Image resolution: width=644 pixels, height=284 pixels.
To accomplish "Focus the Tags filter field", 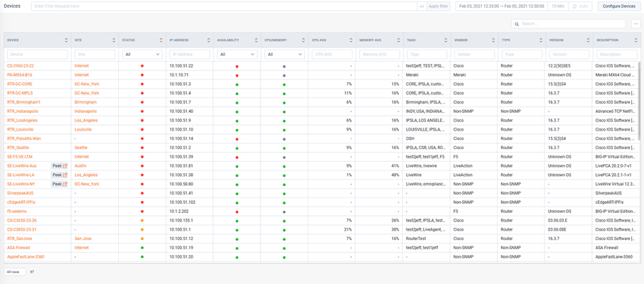I will click(x=426, y=54).
